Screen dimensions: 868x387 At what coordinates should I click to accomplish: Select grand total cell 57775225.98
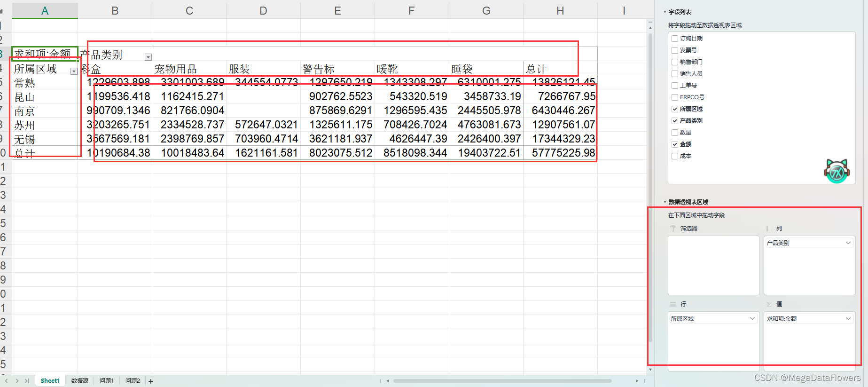tap(560, 153)
